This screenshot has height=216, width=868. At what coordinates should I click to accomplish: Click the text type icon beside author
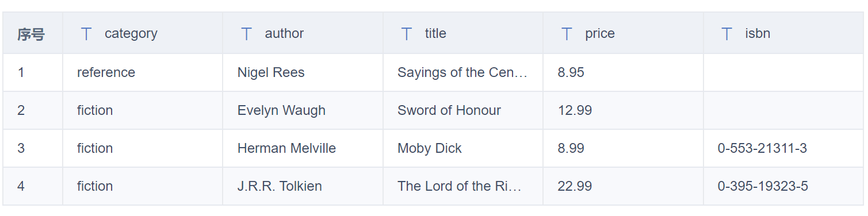(x=247, y=34)
